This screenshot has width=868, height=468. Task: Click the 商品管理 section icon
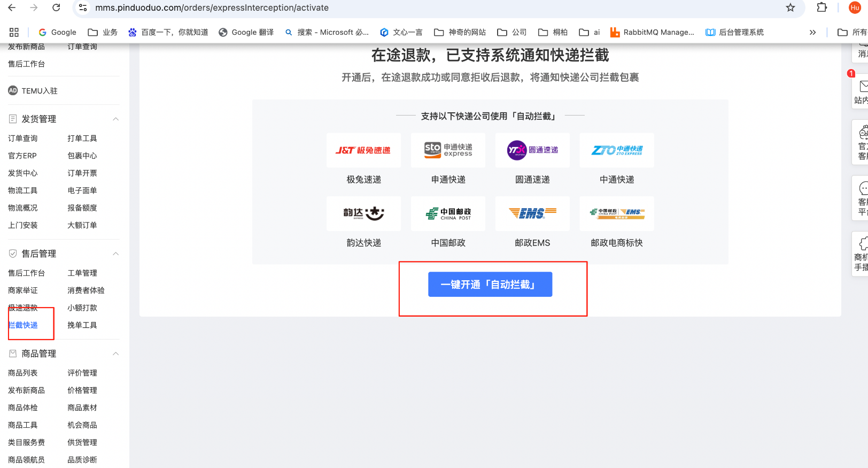13,354
